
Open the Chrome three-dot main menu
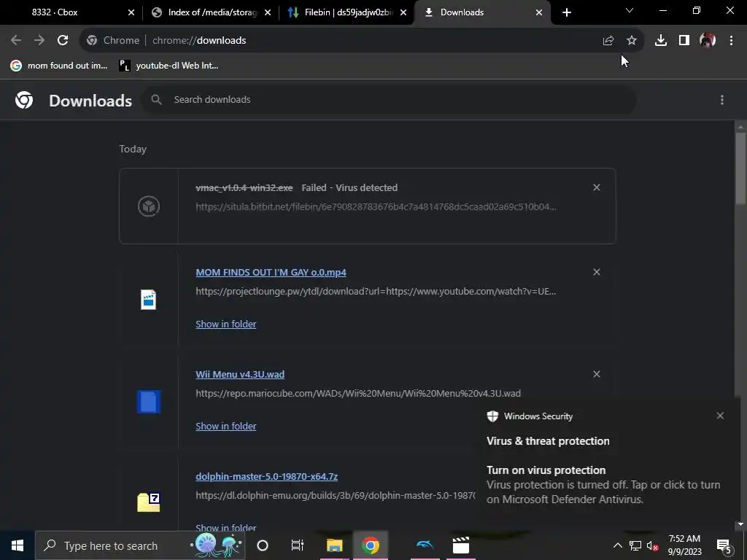point(731,41)
